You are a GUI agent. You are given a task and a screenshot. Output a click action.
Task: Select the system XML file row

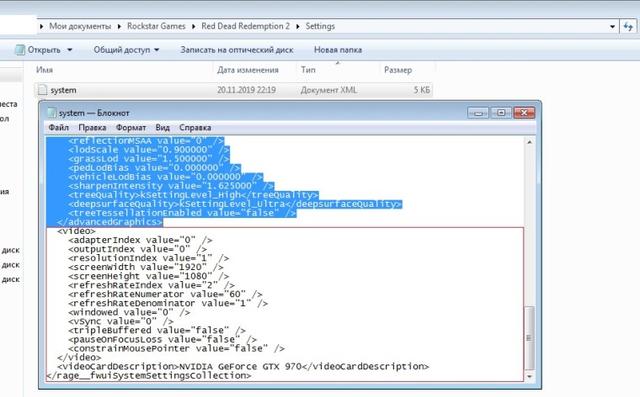233,90
